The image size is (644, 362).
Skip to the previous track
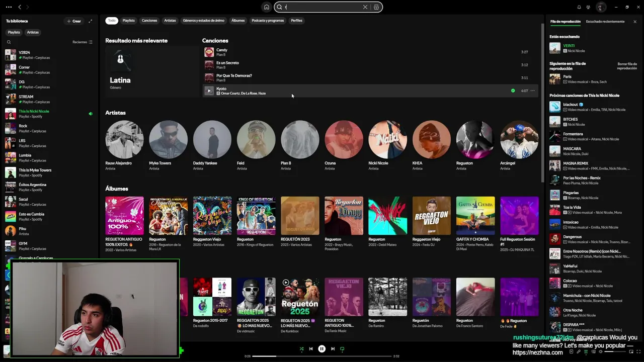(x=311, y=348)
